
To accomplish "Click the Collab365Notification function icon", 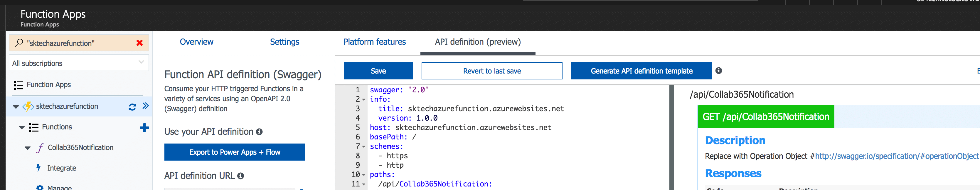I will click(x=40, y=148).
